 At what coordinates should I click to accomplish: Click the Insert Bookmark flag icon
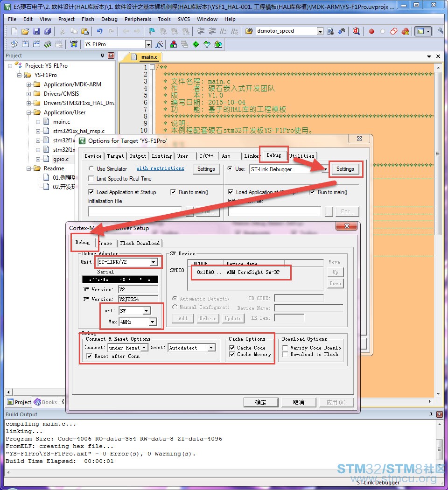click(152, 31)
